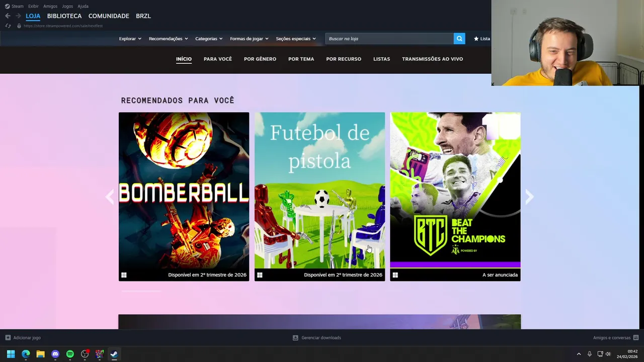644x362 pixels.
Task: Expand the Recomendações dropdown
Action: (x=168, y=39)
